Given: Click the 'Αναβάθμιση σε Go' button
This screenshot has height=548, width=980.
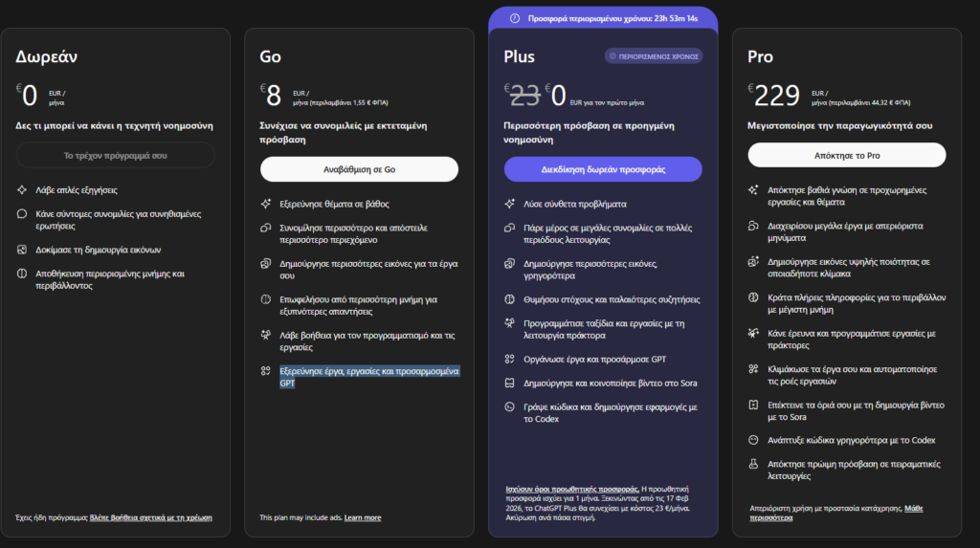Looking at the screenshot, I should coord(359,169).
